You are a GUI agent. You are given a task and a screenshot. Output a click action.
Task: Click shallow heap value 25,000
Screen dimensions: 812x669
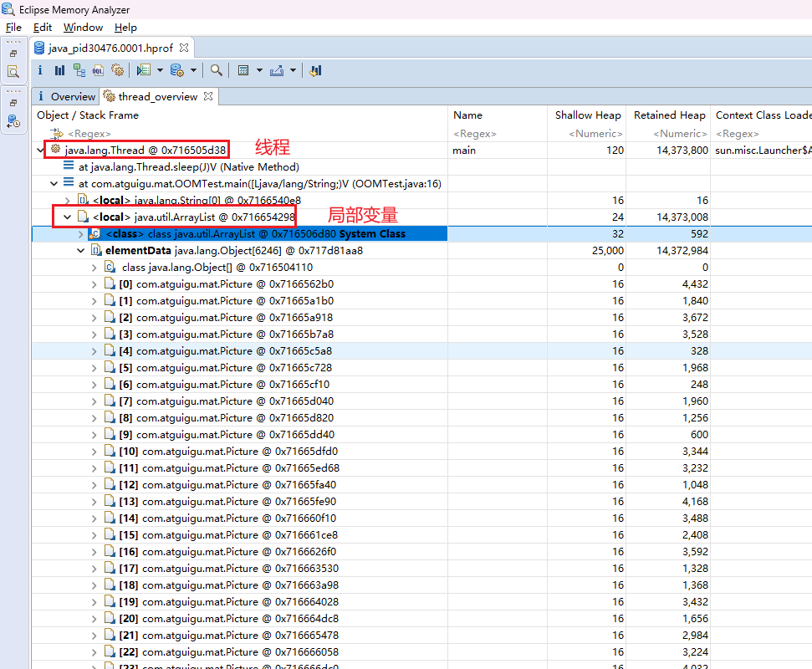(607, 251)
